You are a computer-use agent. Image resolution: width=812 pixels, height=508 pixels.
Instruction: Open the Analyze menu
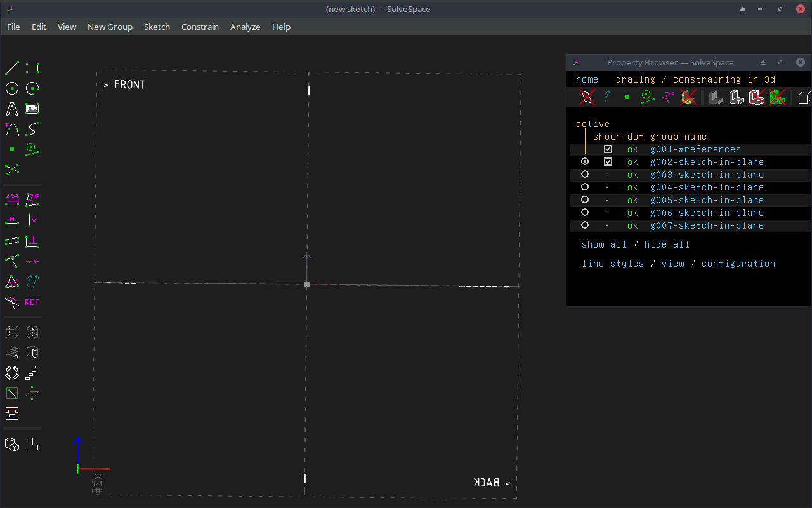(245, 27)
